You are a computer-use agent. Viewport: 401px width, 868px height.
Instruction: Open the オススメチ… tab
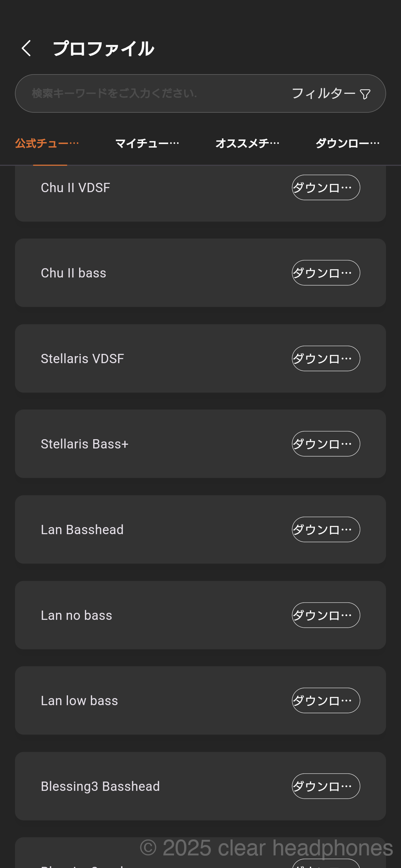(x=247, y=143)
